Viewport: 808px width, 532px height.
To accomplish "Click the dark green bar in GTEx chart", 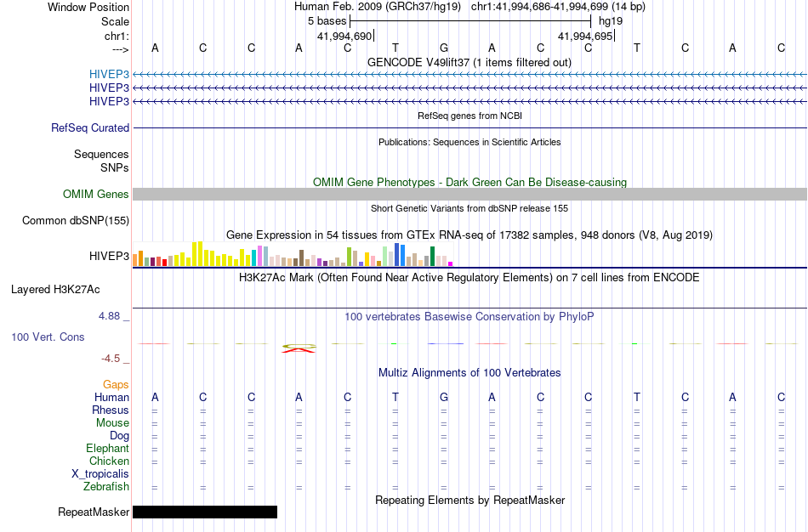I will click(x=432, y=256).
